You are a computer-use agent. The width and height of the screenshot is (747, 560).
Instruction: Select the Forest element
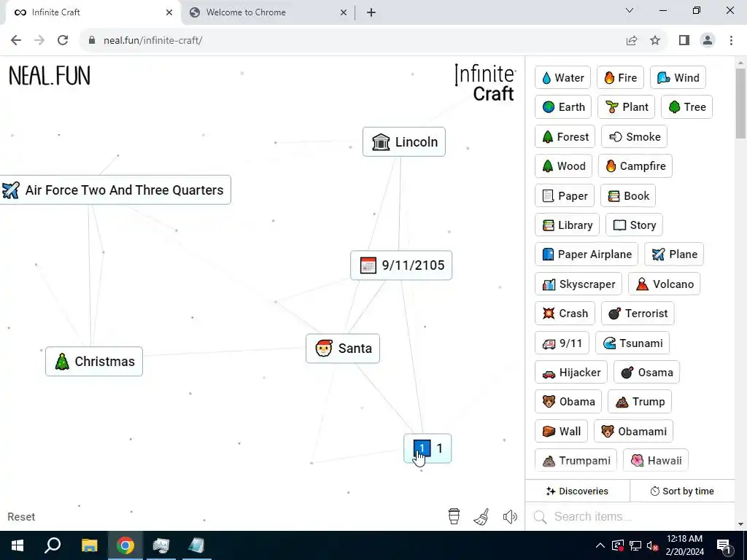(x=565, y=136)
